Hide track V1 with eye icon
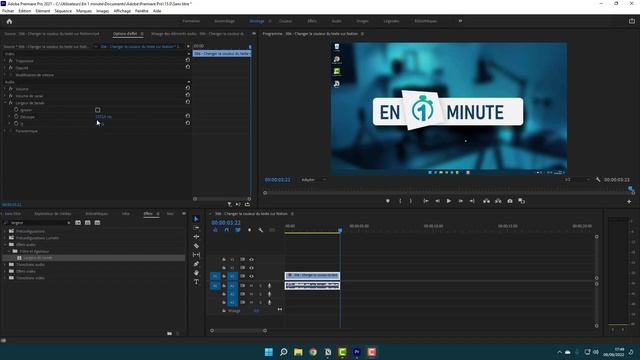 click(251, 276)
